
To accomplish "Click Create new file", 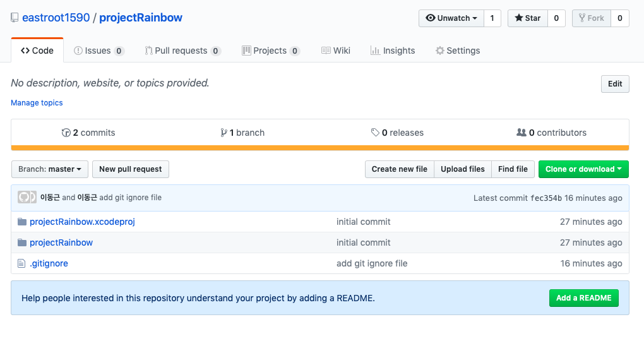I will coord(399,169).
